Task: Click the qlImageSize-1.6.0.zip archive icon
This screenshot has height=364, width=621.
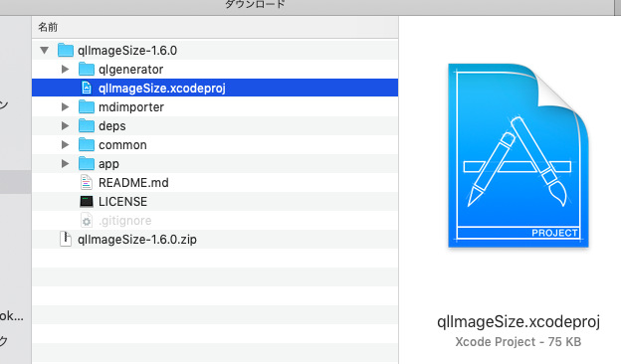Action: click(66, 239)
